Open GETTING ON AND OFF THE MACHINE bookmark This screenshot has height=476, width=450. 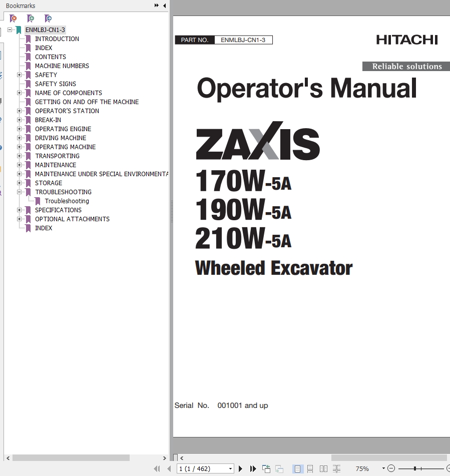[x=87, y=102]
